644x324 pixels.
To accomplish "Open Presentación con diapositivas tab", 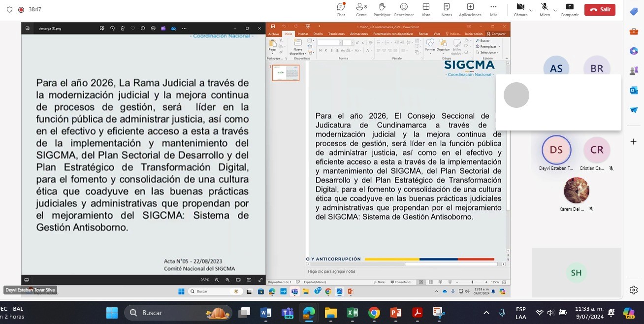I will [393, 34].
